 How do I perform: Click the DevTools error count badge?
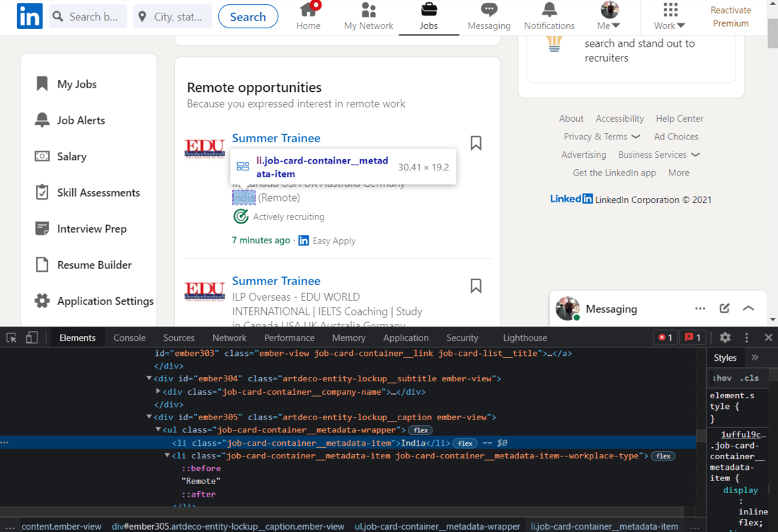coord(665,337)
